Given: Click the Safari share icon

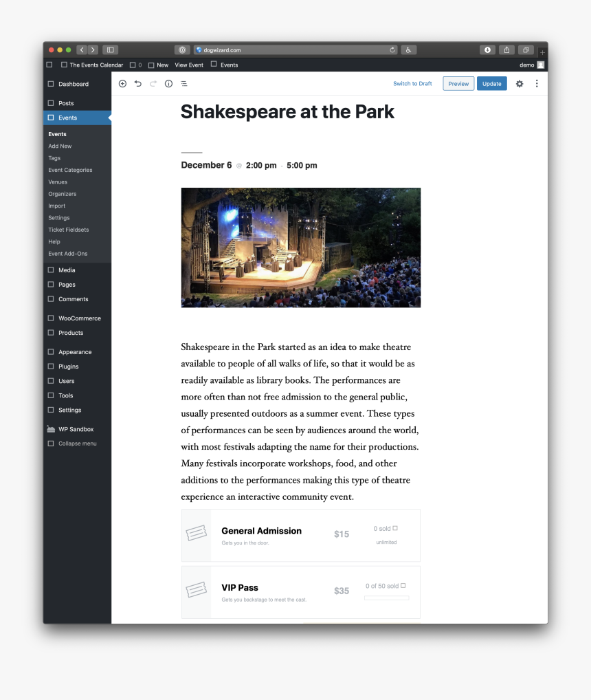Looking at the screenshot, I should (x=506, y=50).
